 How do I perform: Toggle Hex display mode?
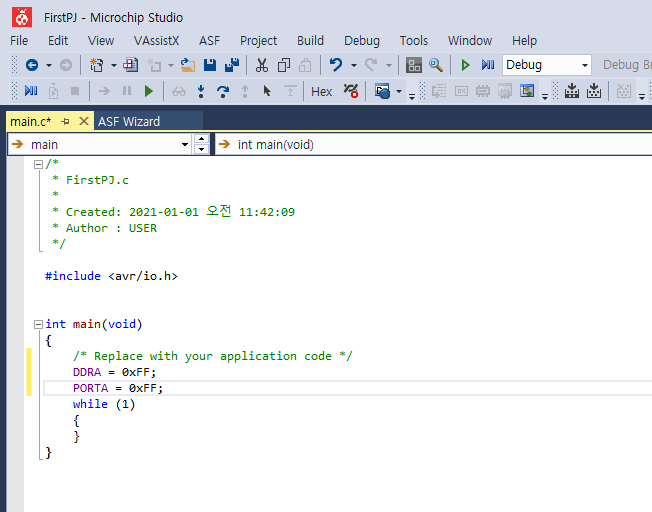pyautogui.click(x=321, y=91)
